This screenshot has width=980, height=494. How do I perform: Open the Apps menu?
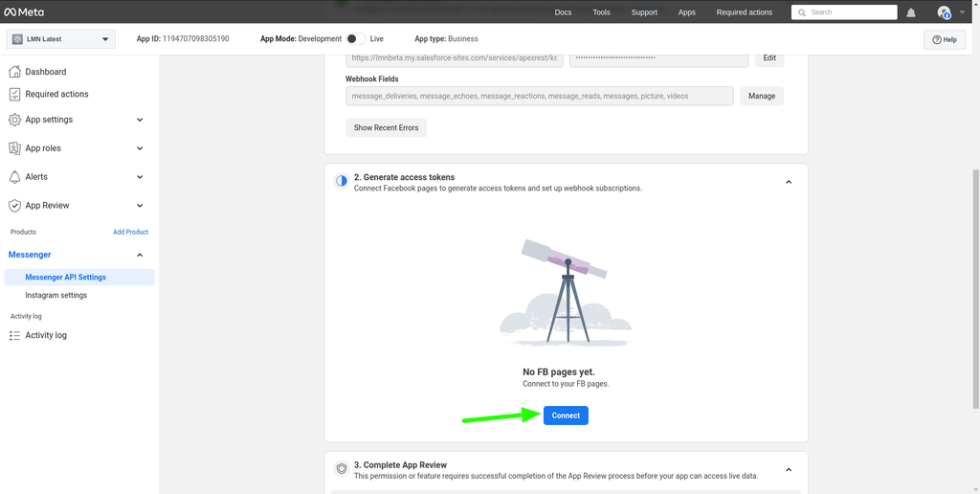point(687,12)
